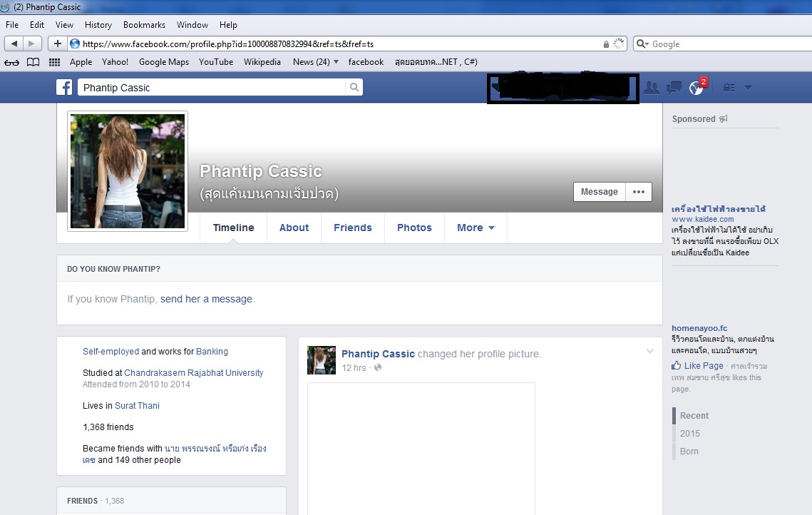Open the Facebook account settings dropdown arrow

748,88
